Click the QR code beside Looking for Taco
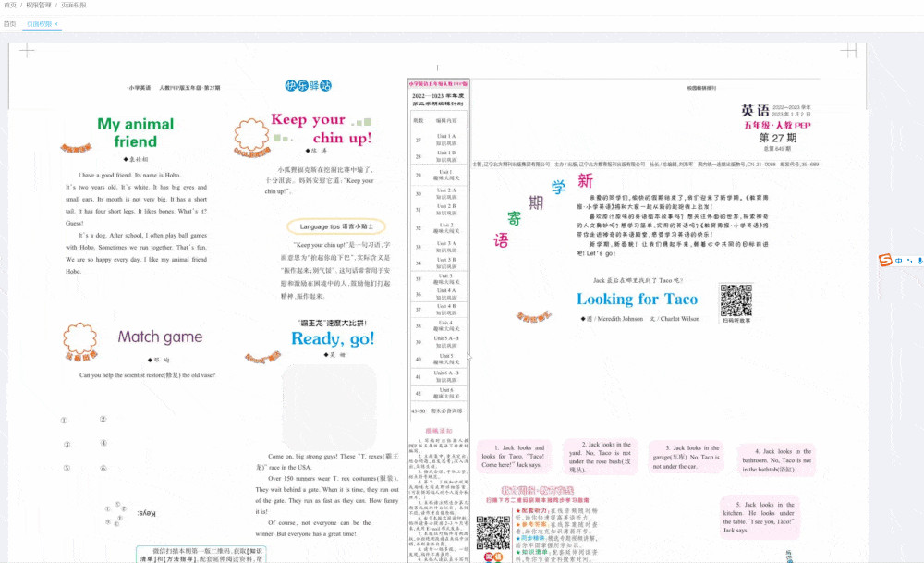 736,300
